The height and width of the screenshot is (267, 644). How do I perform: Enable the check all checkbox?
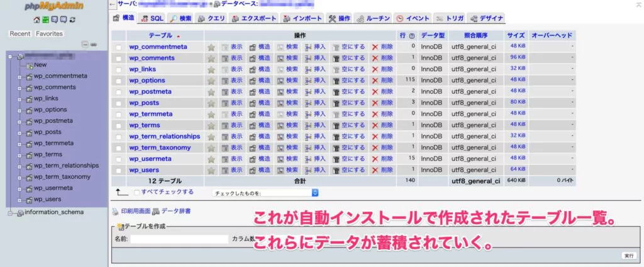(136, 192)
